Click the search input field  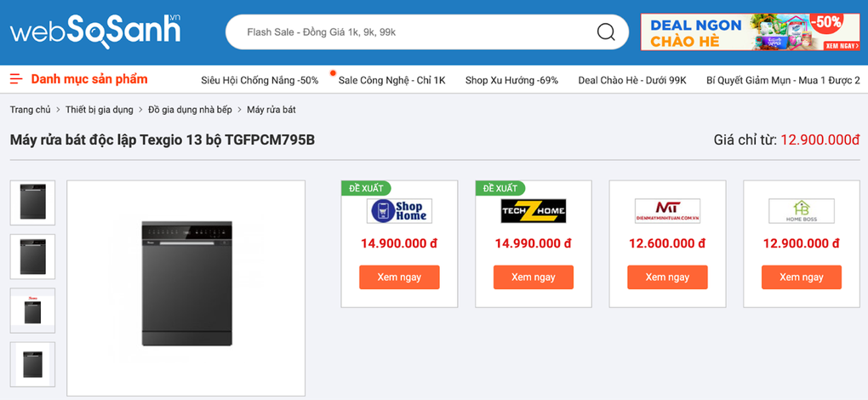pyautogui.click(x=408, y=32)
